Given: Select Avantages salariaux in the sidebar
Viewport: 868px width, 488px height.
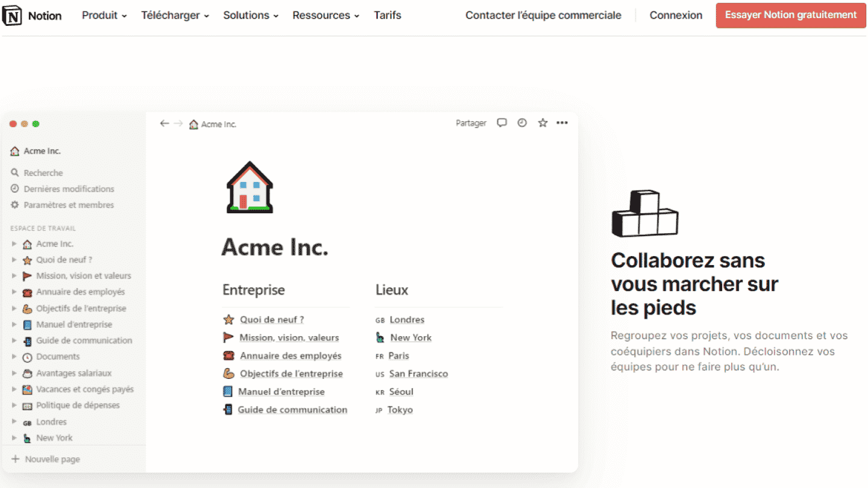Looking at the screenshot, I should point(74,373).
